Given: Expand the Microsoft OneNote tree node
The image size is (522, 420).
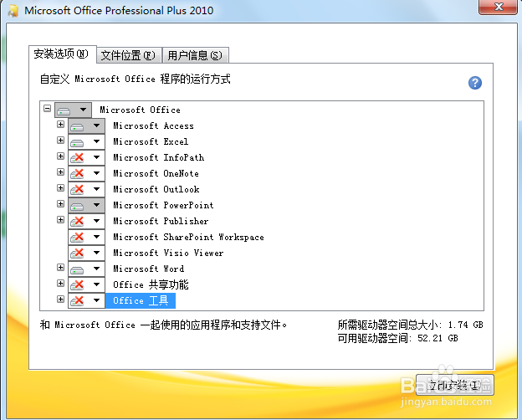Looking at the screenshot, I should click(x=60, y=172).
